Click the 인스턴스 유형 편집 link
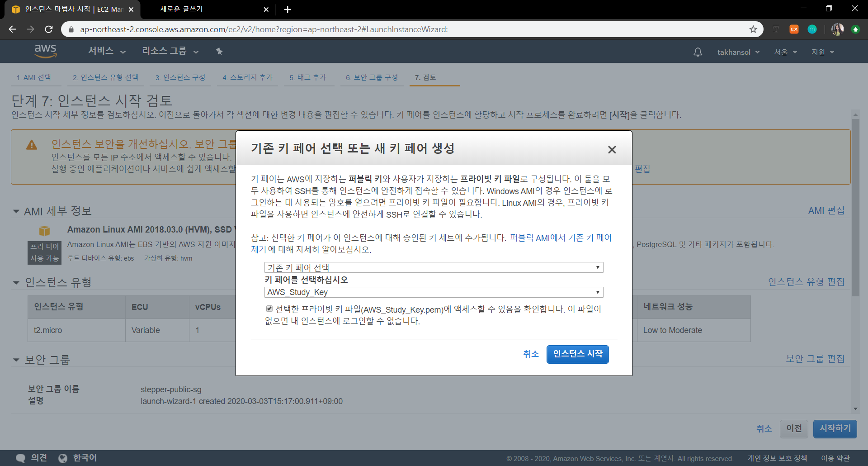 pyautogui.click(x=806, y=282)
